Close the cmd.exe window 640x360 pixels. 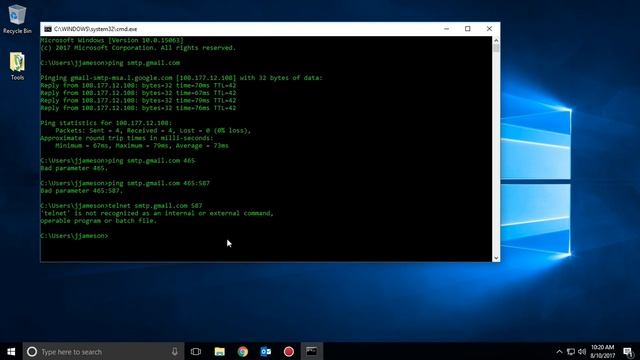[489, 29]
